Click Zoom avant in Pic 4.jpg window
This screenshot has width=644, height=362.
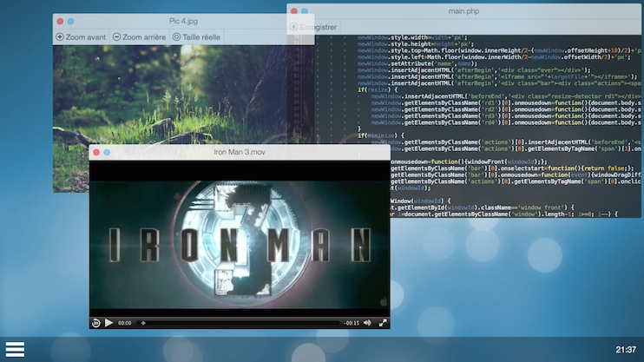coord(81,37)
